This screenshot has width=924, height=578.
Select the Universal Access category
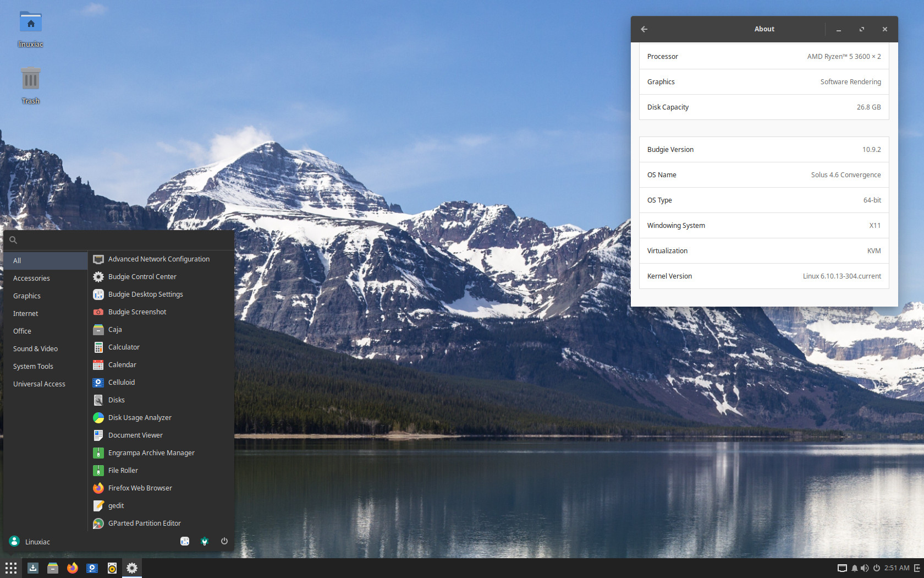46,384
